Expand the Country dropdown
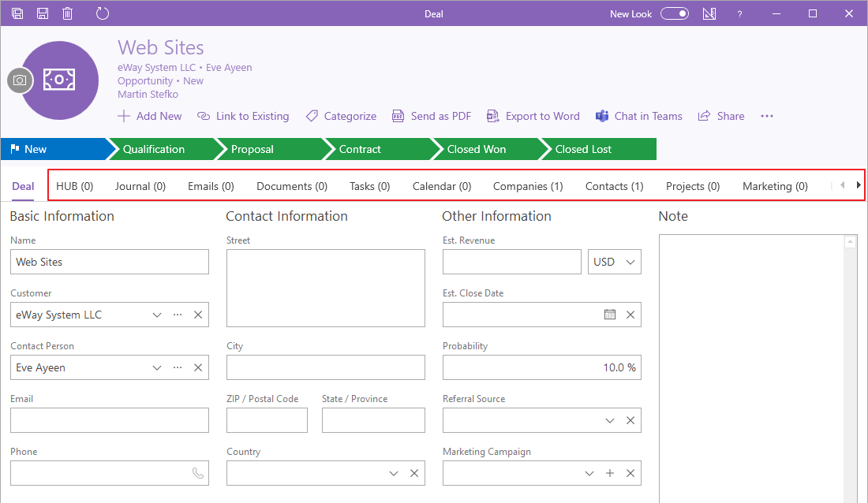The image size is (868, 503). [394, 473]
